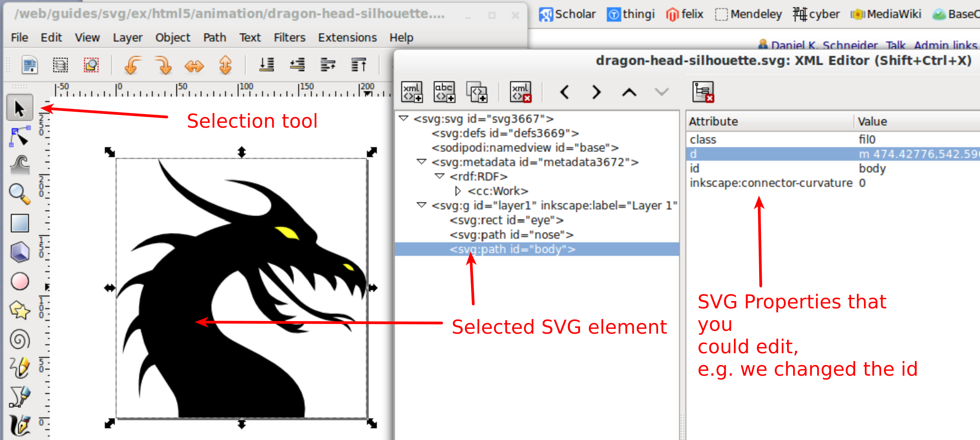This screenshot has width=980, height=440.
Task: Collapse the svg:metadata node
Action: 421,162
